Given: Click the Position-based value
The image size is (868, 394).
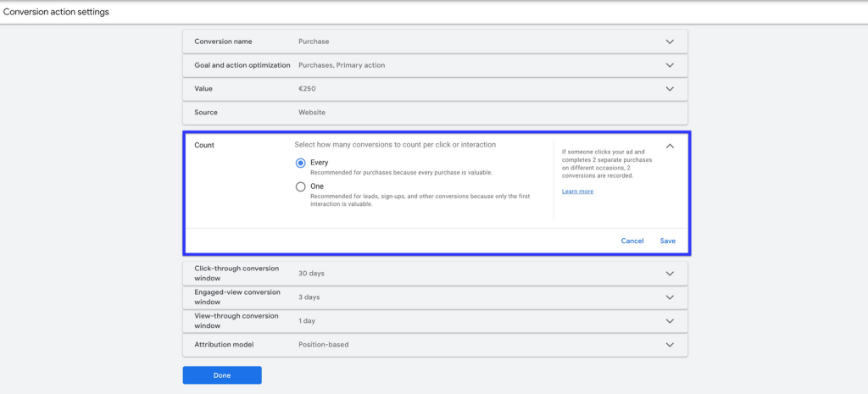Looking at the screenshot, I should coord(323,344).
